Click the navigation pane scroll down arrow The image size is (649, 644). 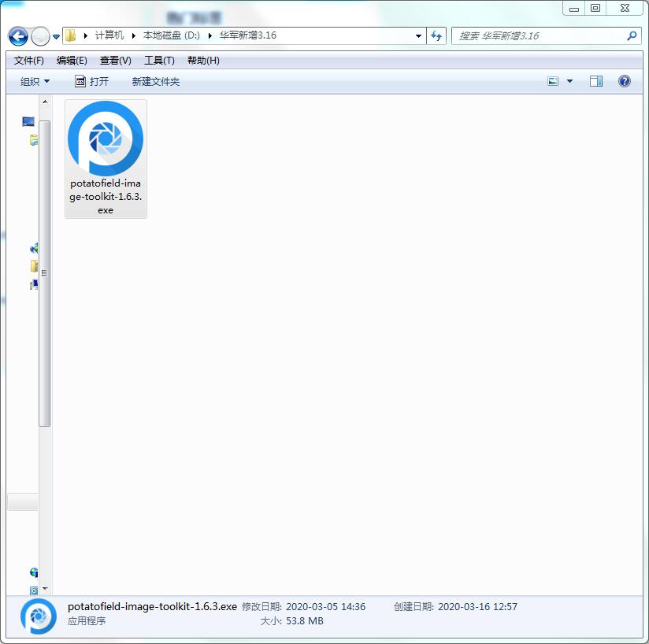coord(45,588)
